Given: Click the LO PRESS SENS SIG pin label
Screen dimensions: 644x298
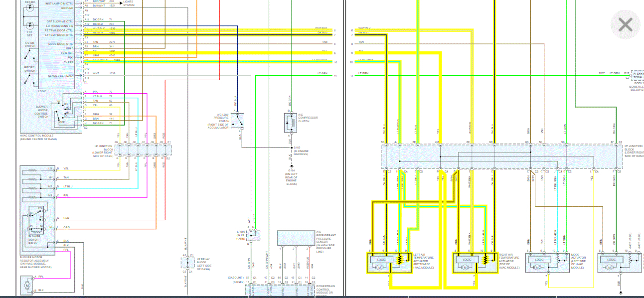Looking at the screenshot, I should [59, 25].
